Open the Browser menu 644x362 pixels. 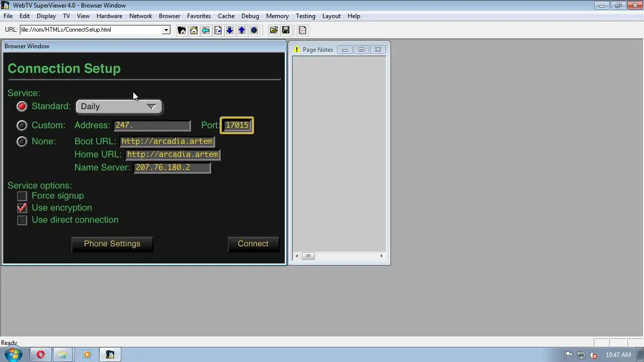(170, 16)
